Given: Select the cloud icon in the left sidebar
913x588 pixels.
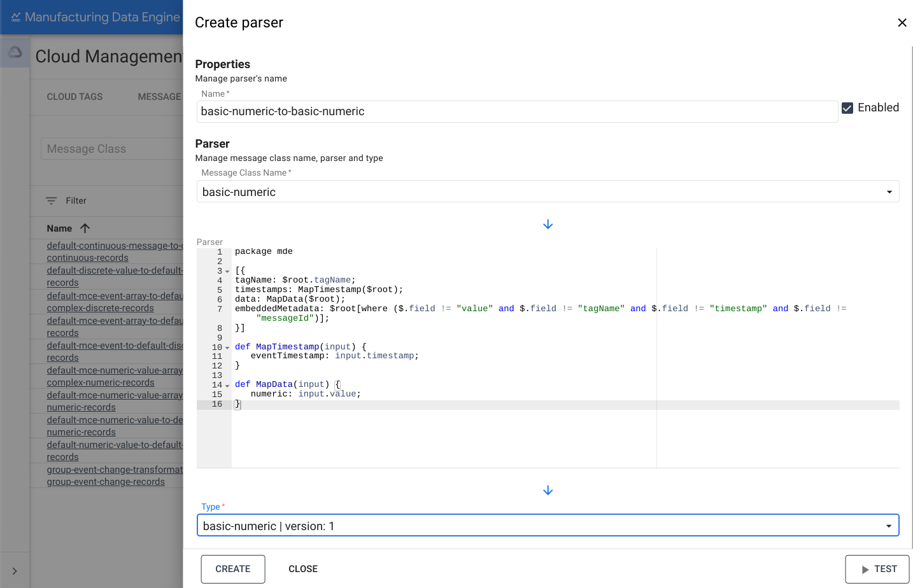Looking at the screenshot, I should 15,53.
